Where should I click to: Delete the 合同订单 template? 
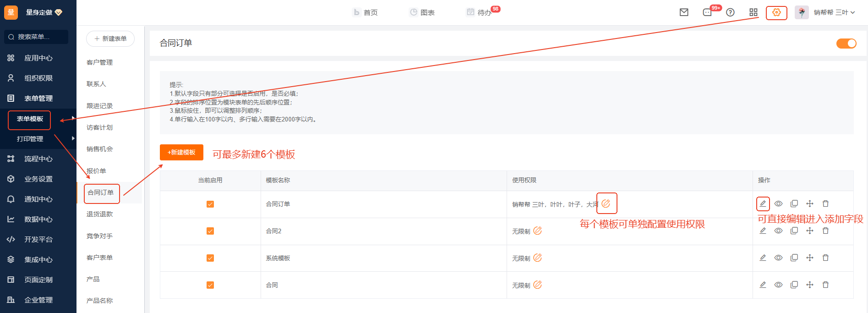click(x=825, y=203)
